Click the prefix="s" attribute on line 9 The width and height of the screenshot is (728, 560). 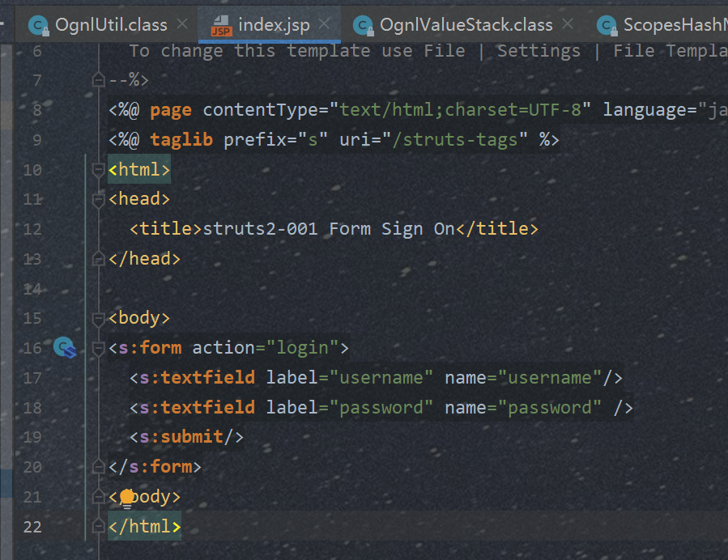tap(276, 140)
